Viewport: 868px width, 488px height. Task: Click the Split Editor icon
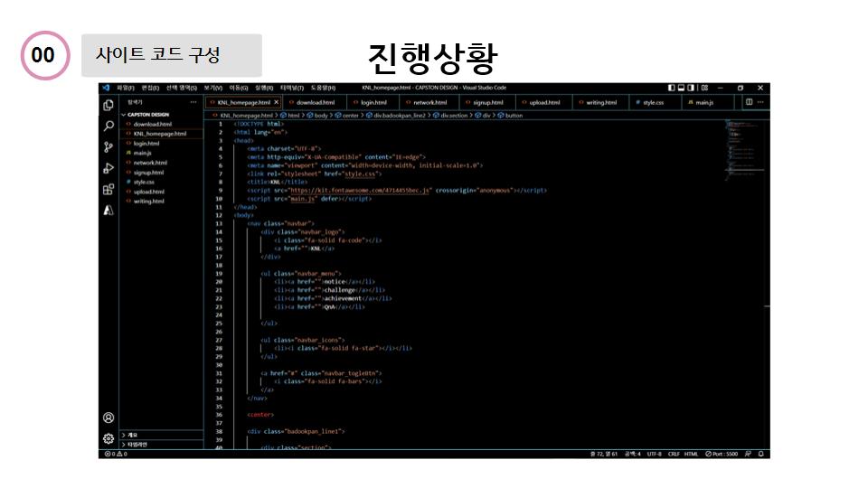pos(749,102)
